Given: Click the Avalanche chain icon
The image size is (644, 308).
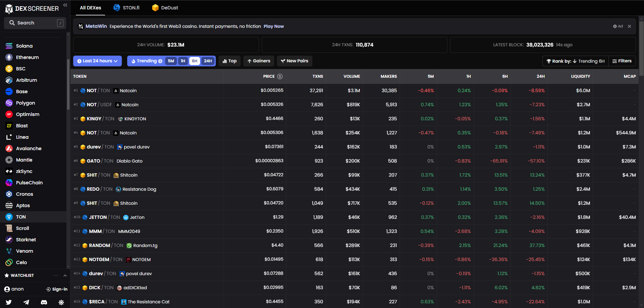Looking at the screenshot, I should tap(9, 148).
